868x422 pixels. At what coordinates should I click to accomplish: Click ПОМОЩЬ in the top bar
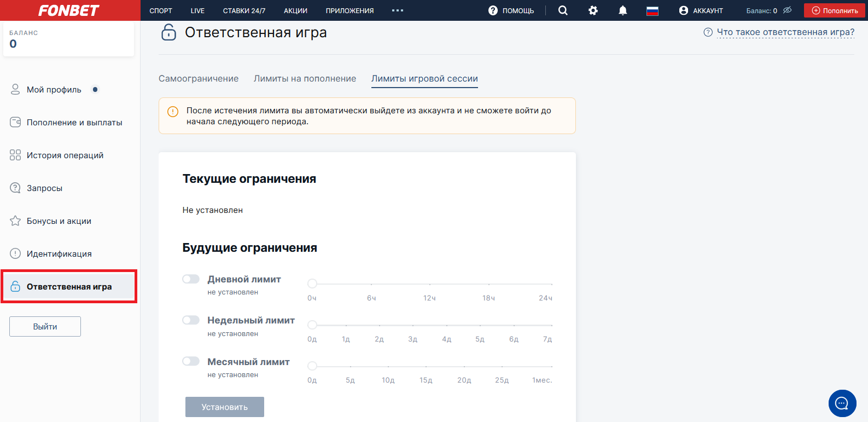[x=518, y=10]
